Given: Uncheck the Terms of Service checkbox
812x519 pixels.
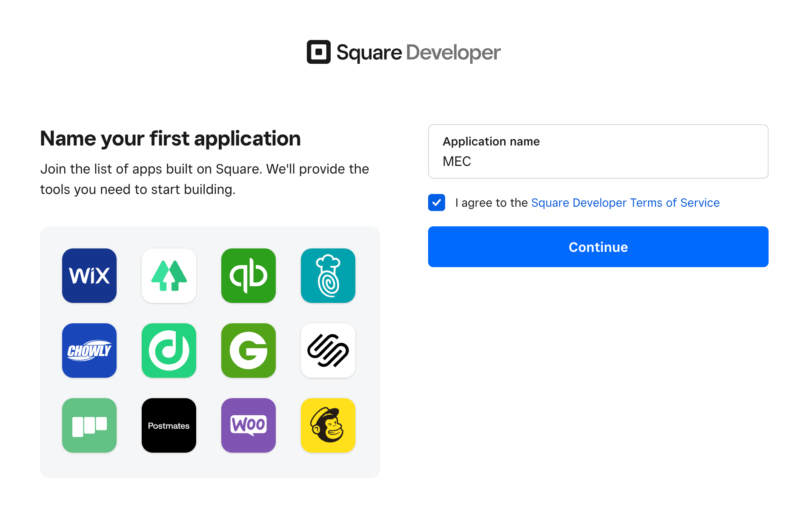Looking at the screenshot, I should pos(437,202).
